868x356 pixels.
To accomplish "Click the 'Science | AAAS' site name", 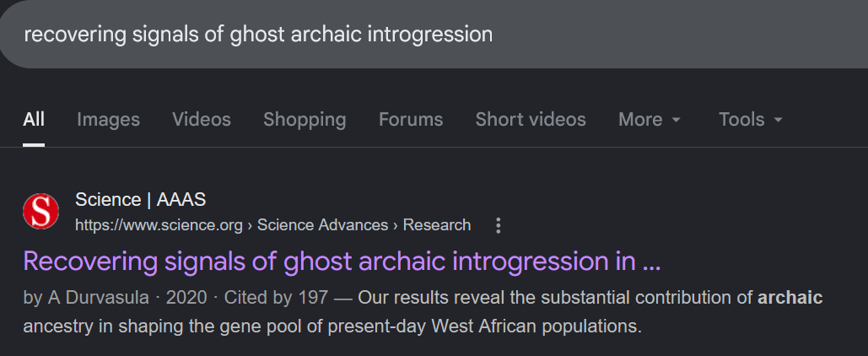I will click(141, 199).
